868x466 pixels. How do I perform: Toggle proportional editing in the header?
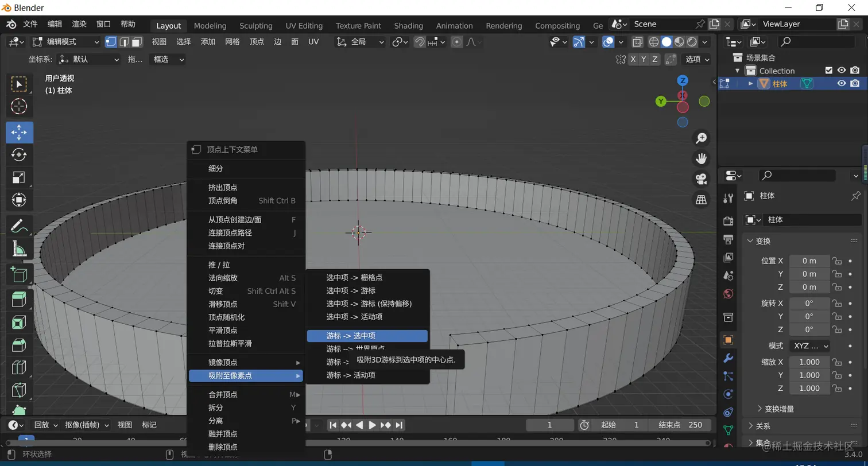coord(457,42)
